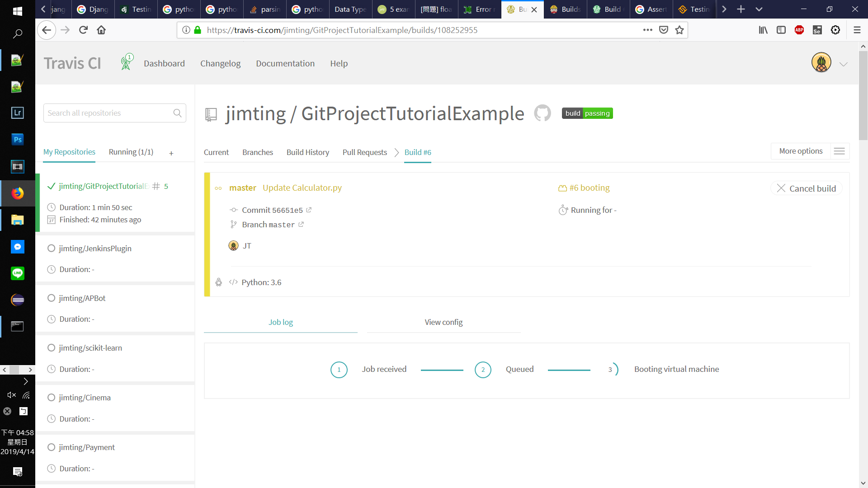Click the GitHub repository icon next to title
This screenshot has width=868, height=488.
tap(542, 113)
